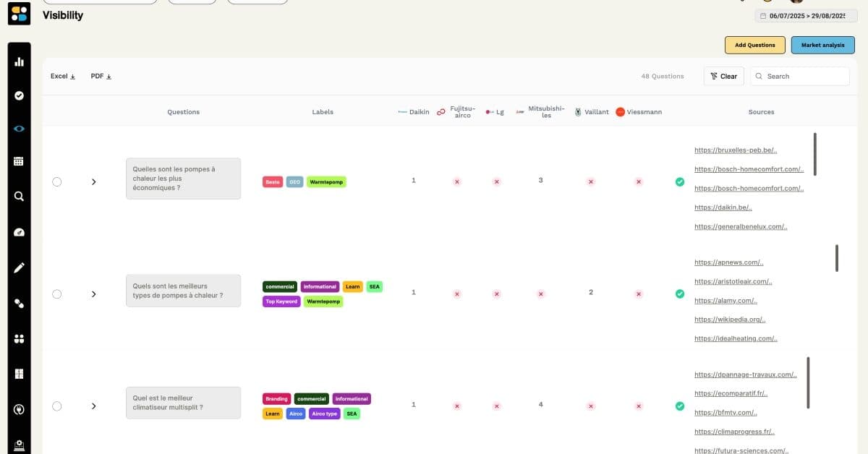This screenshot has width=868, height=454.
Task: Click the blue 'Airco' label tag
Action: tap(295, 414)
